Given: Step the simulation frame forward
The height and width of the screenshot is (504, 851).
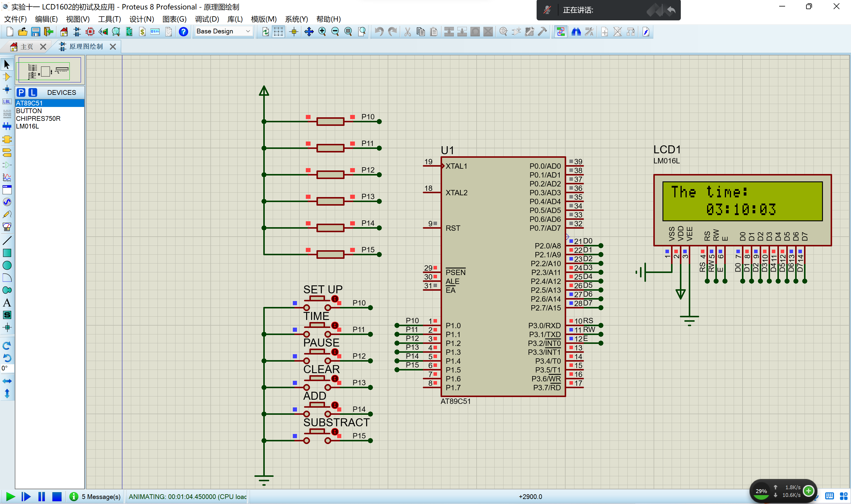Looking at the screenshot, I should point(26,497).
